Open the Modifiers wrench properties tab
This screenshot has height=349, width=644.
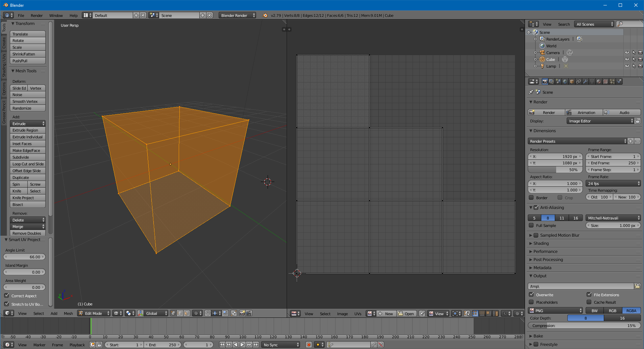585,82
